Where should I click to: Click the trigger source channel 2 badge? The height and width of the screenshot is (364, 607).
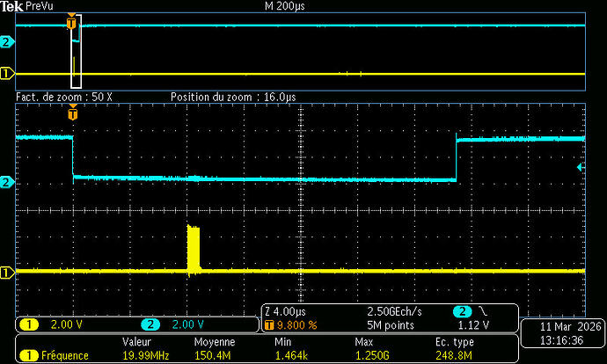click(x=460, y=312)
